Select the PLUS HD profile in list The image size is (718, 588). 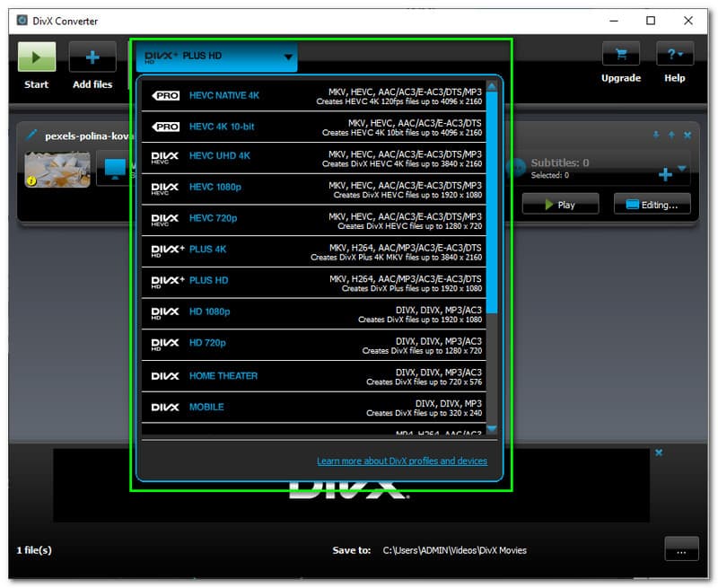click(x=313, y=283)
